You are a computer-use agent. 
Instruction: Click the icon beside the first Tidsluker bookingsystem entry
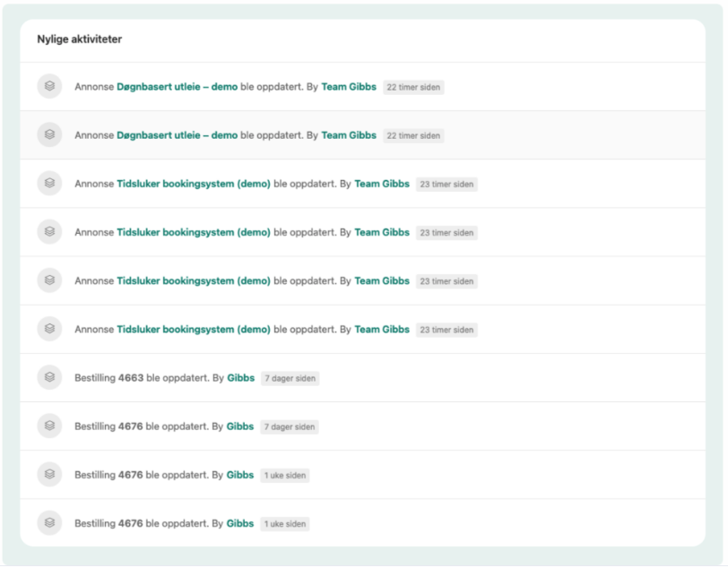pyautogui.click(x=49, y=184)
